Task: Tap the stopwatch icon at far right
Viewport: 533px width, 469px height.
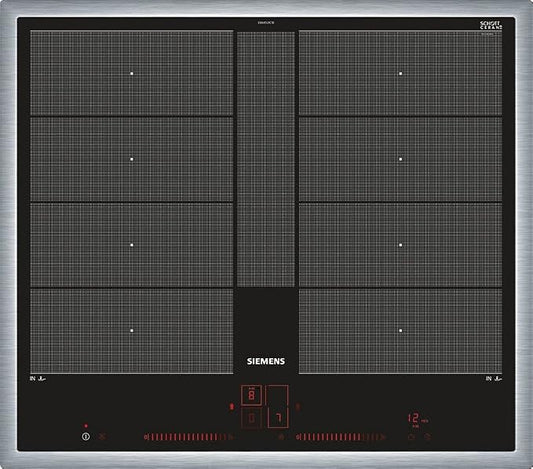Action: (428, 437)
